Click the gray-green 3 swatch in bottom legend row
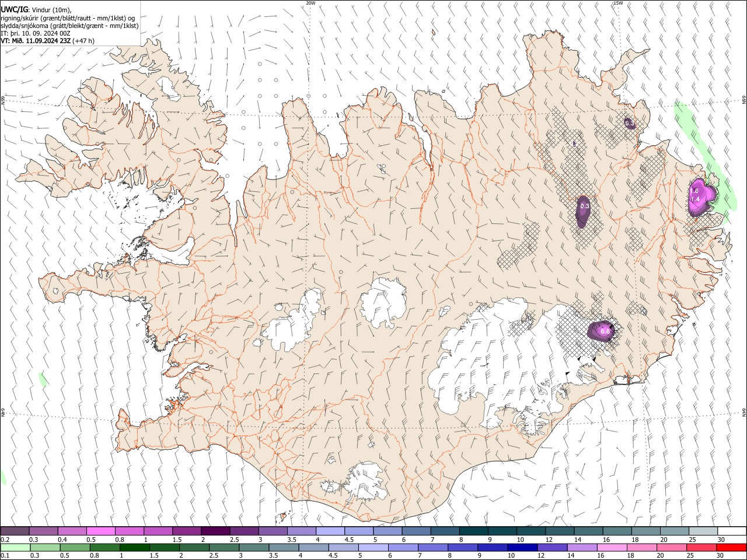The width and height of the screenshot is (747, 560). pos(254,548)
